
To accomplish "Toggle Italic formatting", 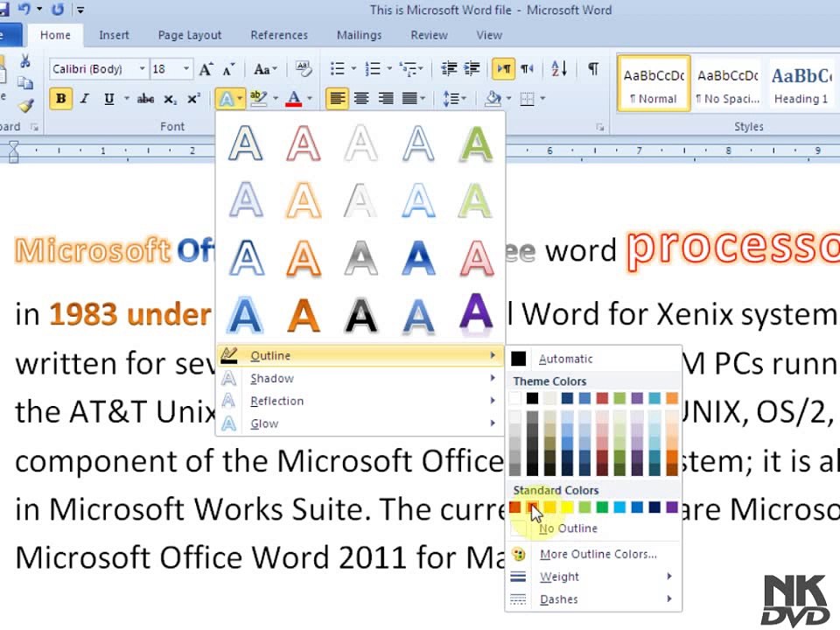I will [85, 99].
